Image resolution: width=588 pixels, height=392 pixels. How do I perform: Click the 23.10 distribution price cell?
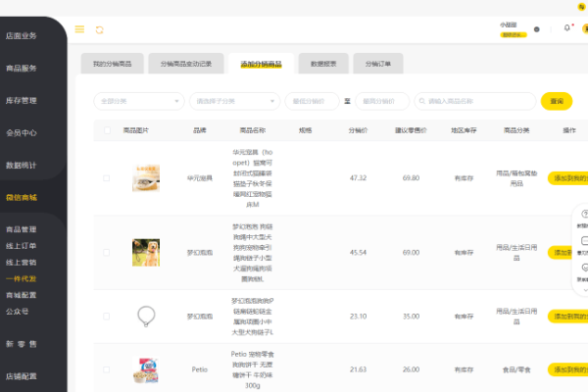tap(358, 317)
